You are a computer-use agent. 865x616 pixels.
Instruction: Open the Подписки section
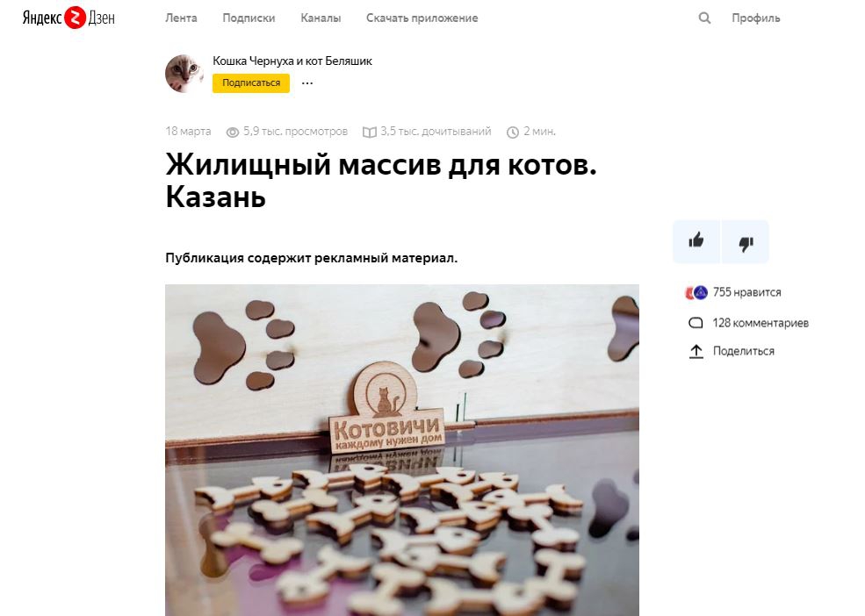[249, 18]
